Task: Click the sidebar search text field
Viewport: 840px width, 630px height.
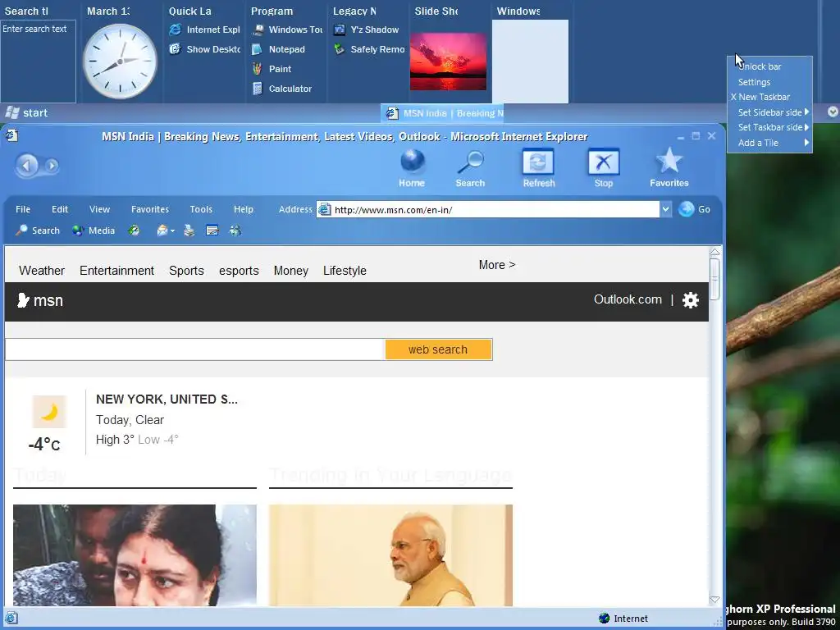Action: 38,61
